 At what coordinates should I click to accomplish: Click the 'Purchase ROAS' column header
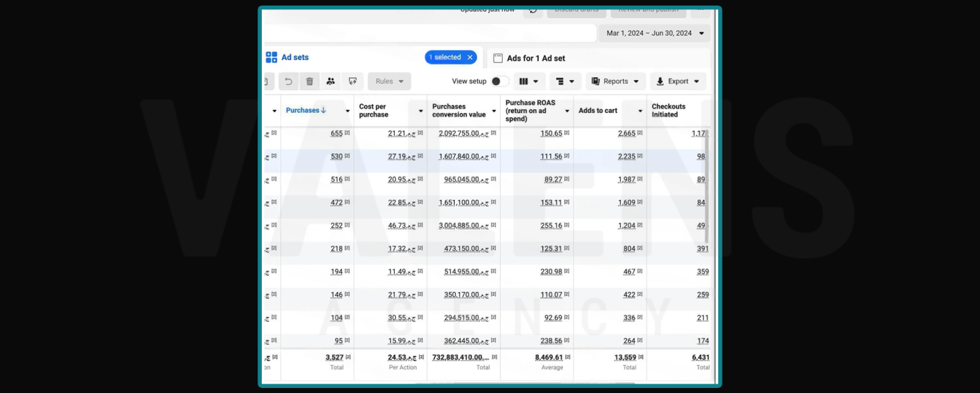pyautogui.click(x=530, y=111)
